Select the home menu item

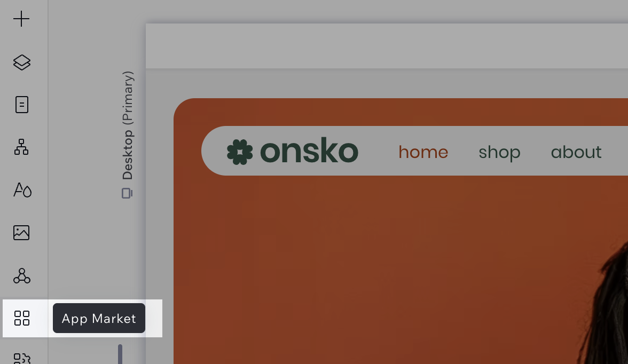423,152
